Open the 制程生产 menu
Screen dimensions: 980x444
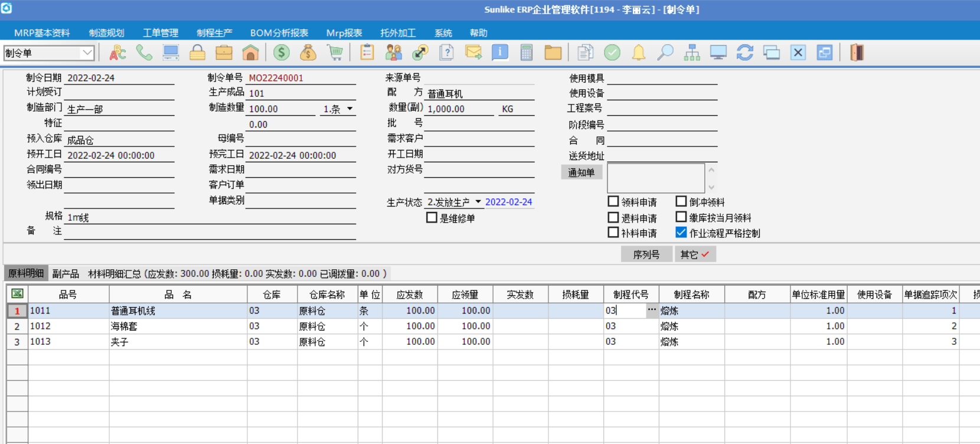214,33
